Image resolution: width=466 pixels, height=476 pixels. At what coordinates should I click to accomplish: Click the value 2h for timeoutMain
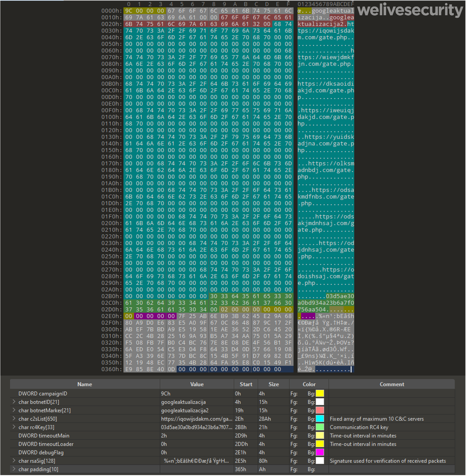pyautogui.click(x=164, y=435)
